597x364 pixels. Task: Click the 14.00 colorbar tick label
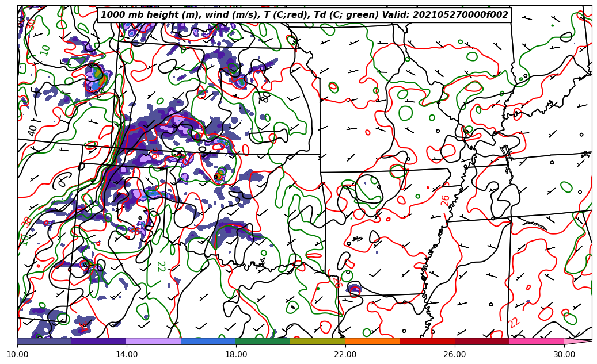coord(127,354)
